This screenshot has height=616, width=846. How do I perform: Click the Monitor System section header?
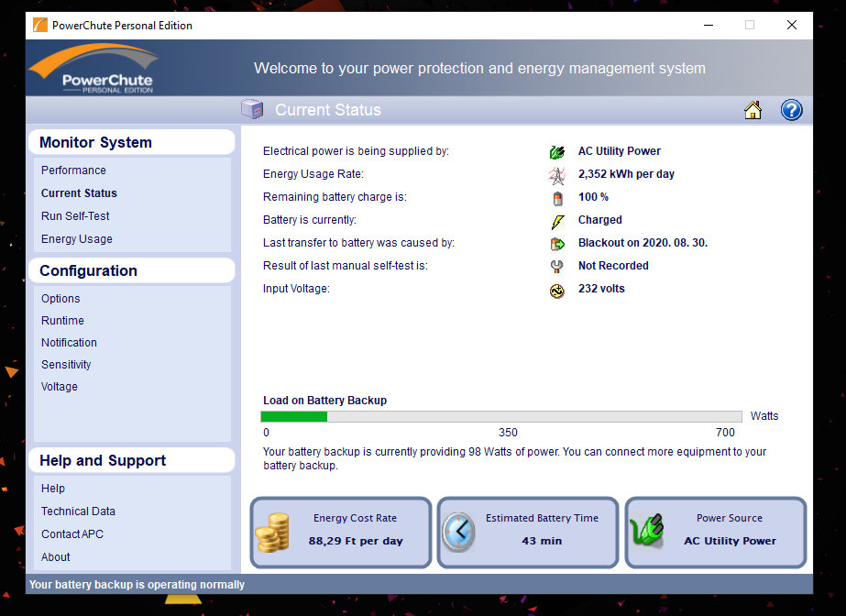tap(132, 142)
